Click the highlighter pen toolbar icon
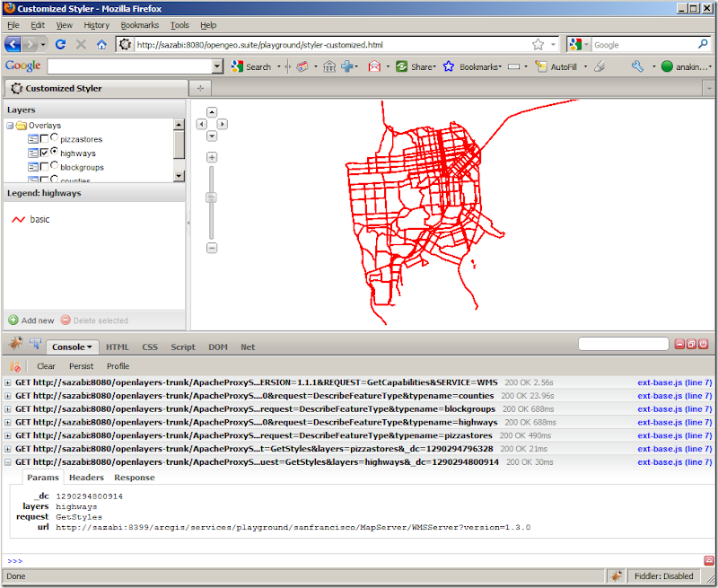718x588 pixels. point(600,66)
